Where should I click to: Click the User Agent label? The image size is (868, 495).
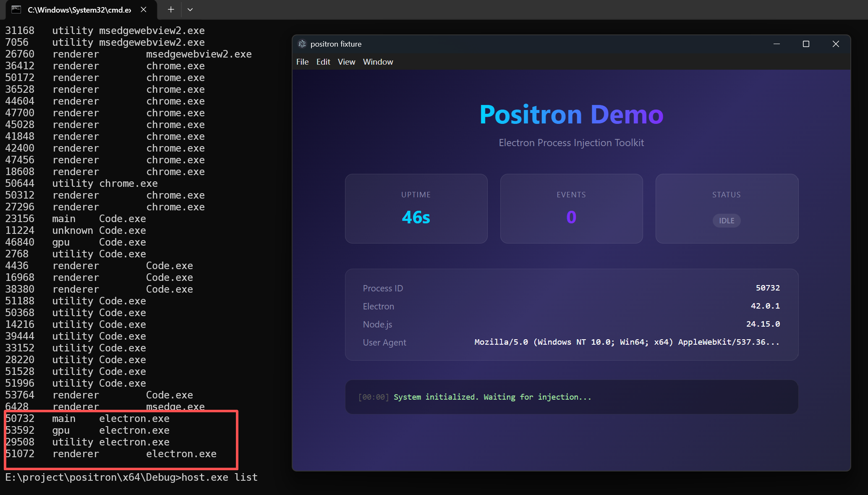(384, 343)
